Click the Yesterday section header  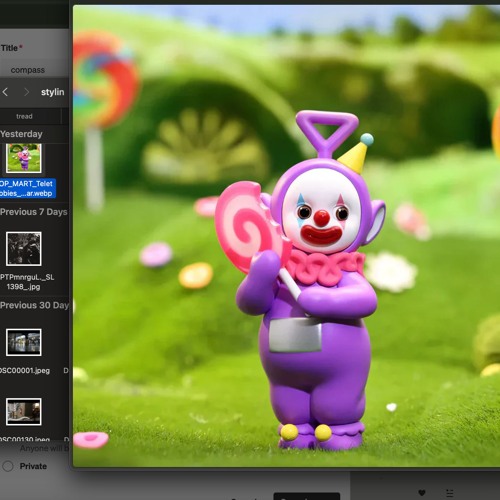pyautogui.click(x=21, y=134)
